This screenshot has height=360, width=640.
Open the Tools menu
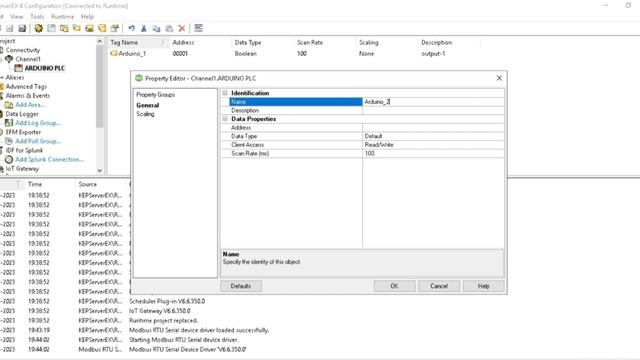(x=37, y=17)
